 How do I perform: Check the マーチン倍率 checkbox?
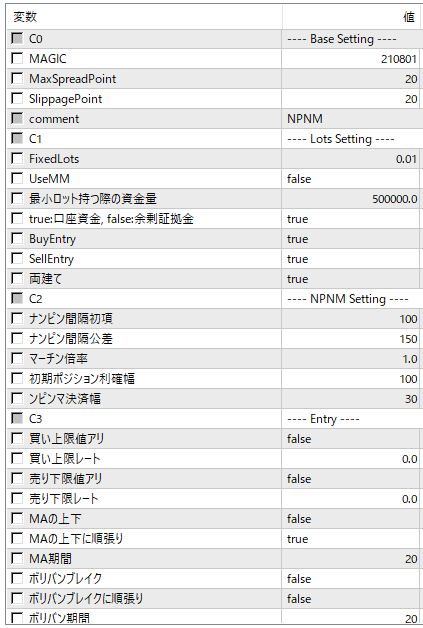pos(17,358)
